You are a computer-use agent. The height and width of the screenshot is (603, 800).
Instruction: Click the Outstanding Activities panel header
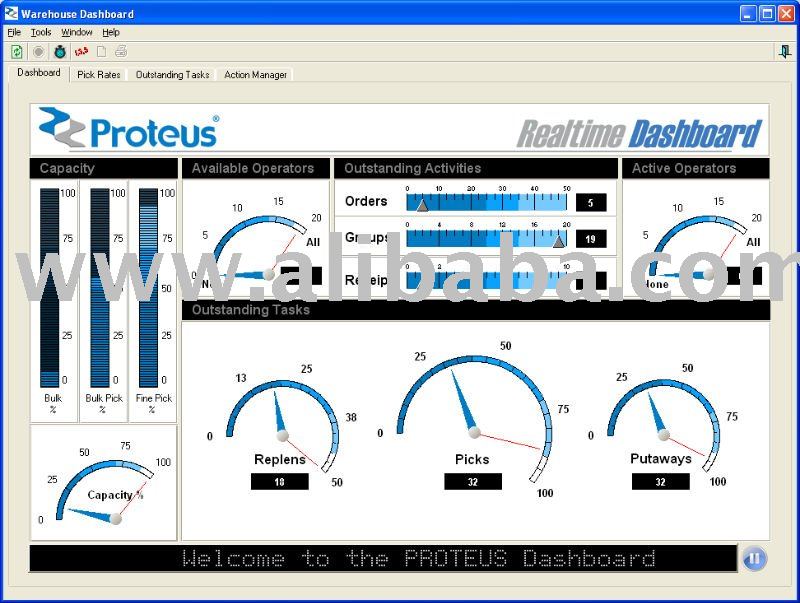[x=476, y=168]
